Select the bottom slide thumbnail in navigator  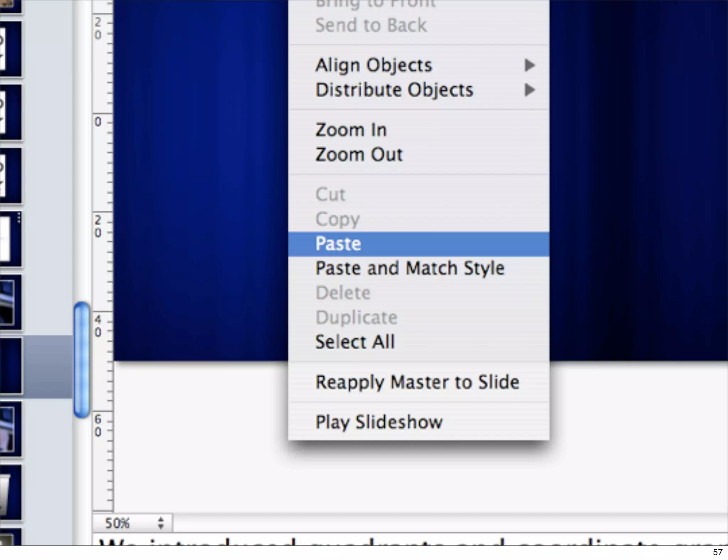tap(10, 537)
